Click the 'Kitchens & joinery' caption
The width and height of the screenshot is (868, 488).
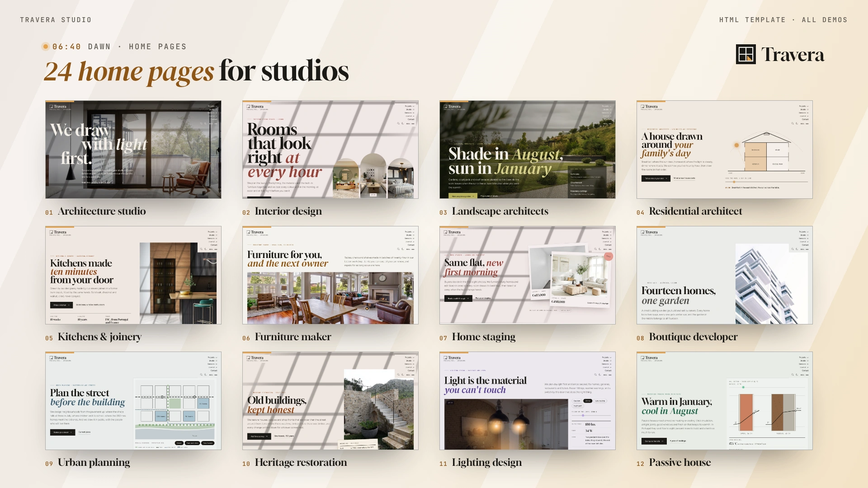(99, 337)
